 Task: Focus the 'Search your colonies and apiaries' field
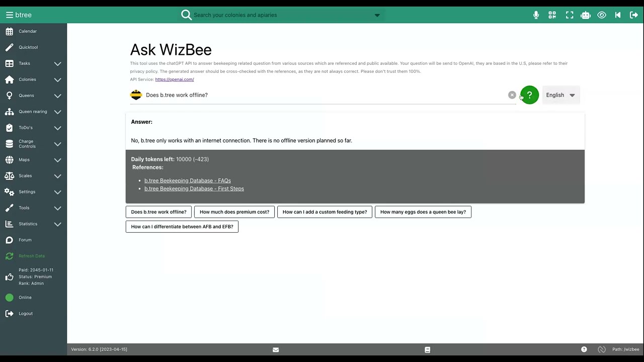282,15
